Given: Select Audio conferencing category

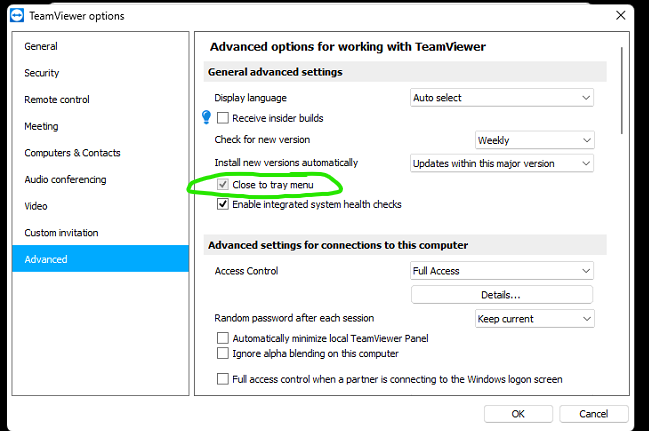Looking at the screenshot, I should [101, 179].
